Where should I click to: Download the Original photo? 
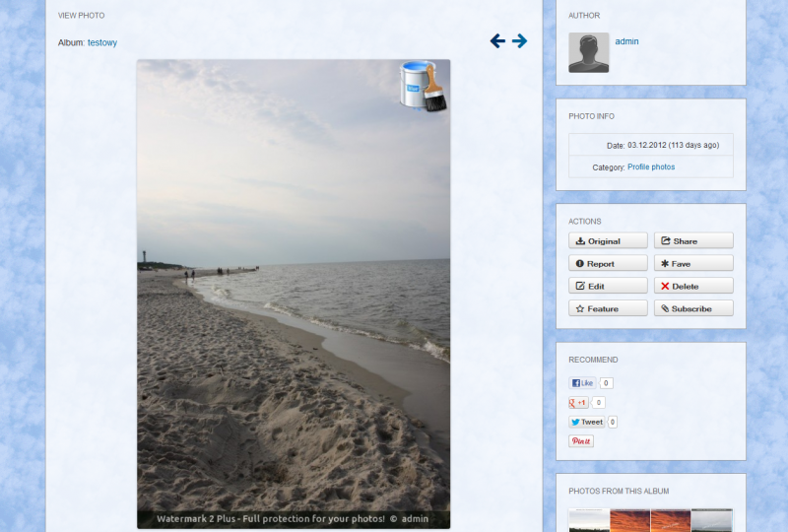pyautogui.click(x=608, y=240)
